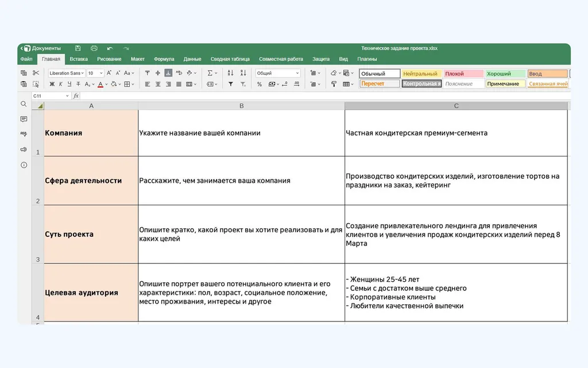This screenshot has height=368, width=588.
Task: Increase decimal places
Action: click(x=297, y=84)
